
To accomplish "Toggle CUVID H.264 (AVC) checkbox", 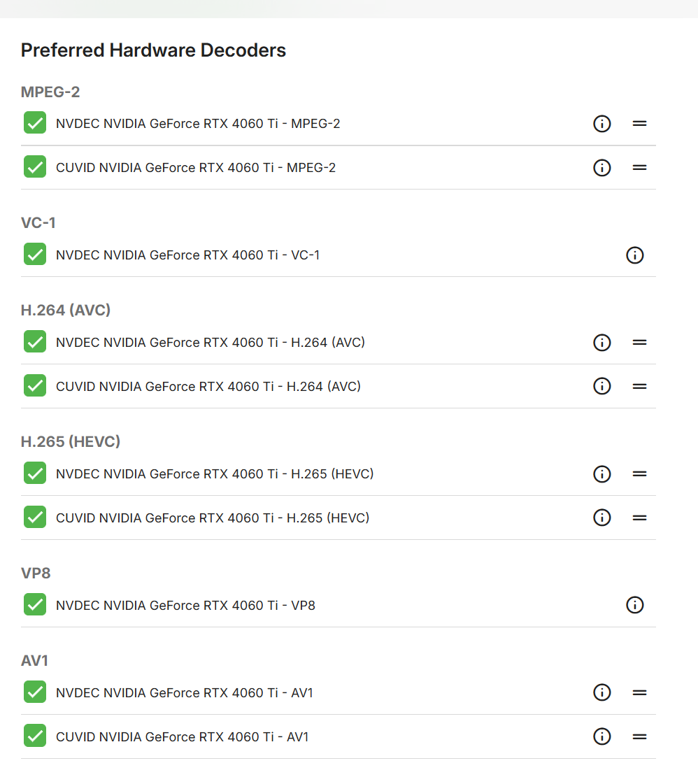I will pos(35,385).
